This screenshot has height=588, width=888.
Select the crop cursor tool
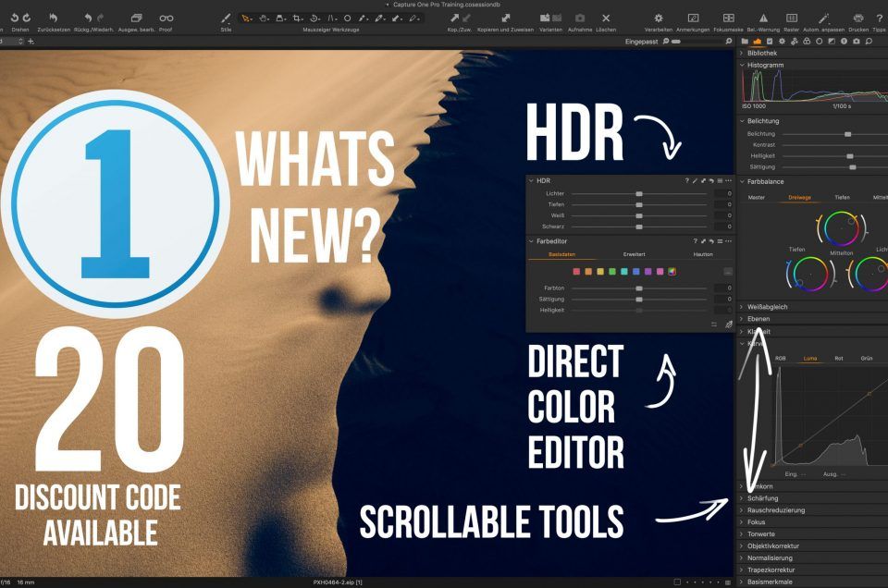point(298,18)
